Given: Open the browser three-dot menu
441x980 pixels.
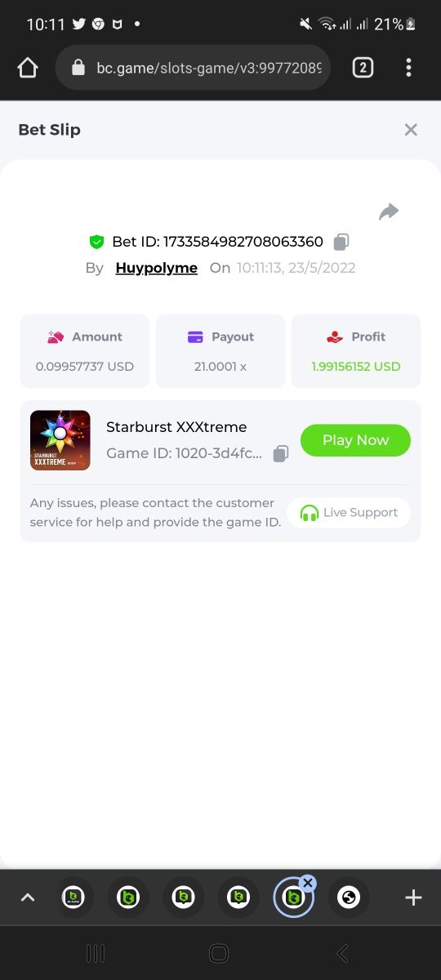Looking at the screenshot, I should pos(408,68).
